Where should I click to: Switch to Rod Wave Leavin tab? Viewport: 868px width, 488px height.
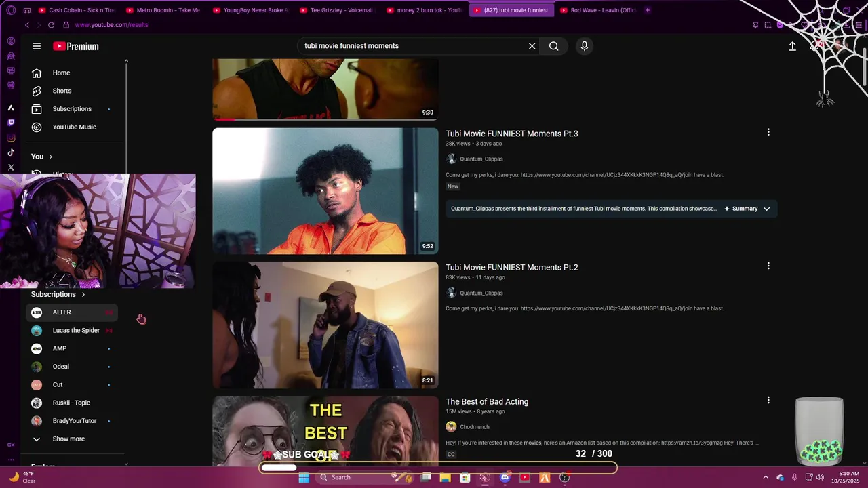599,10
